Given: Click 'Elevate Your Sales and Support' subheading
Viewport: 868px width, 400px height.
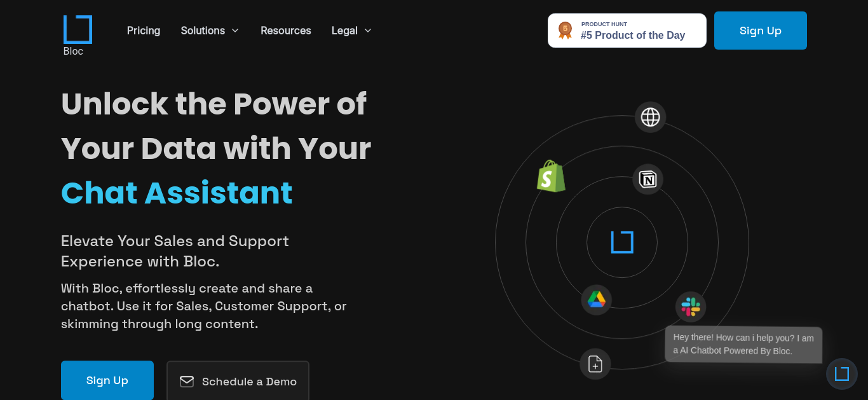Looking at the screenshot, I should 175,241.
